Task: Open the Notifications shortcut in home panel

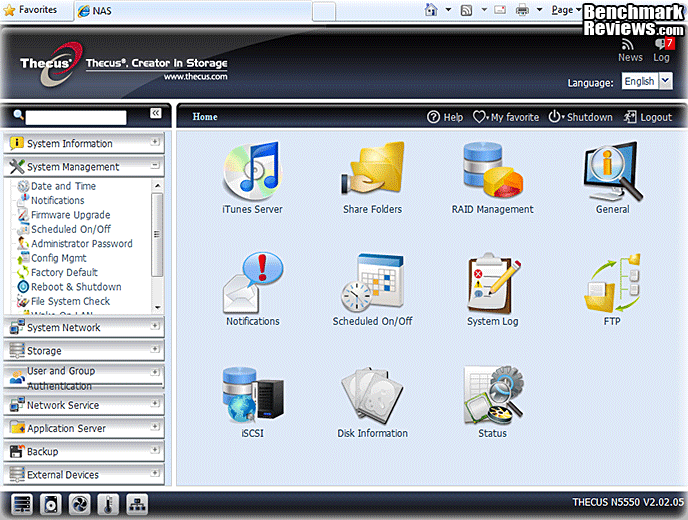Action: point(253,283)
